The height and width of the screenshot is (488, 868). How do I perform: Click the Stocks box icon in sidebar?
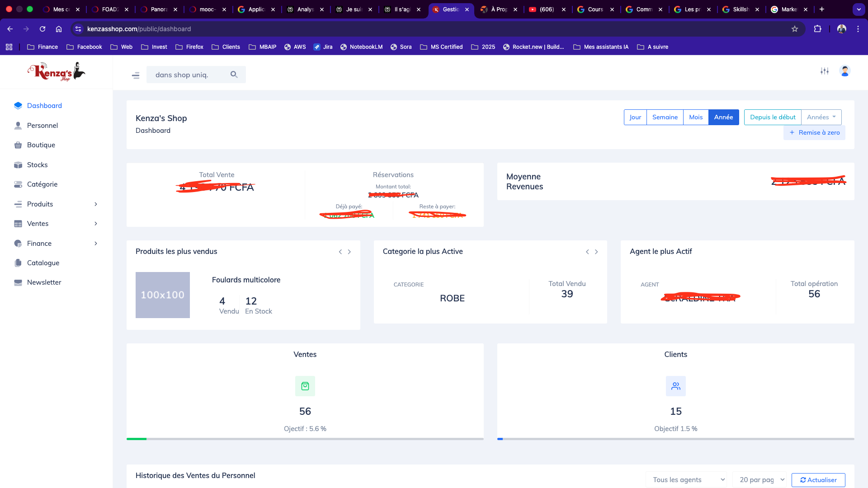coord(18,165)
